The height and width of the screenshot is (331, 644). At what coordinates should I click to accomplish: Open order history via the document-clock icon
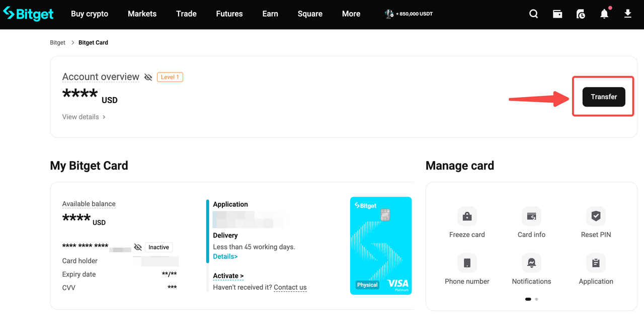pos(581,14)
